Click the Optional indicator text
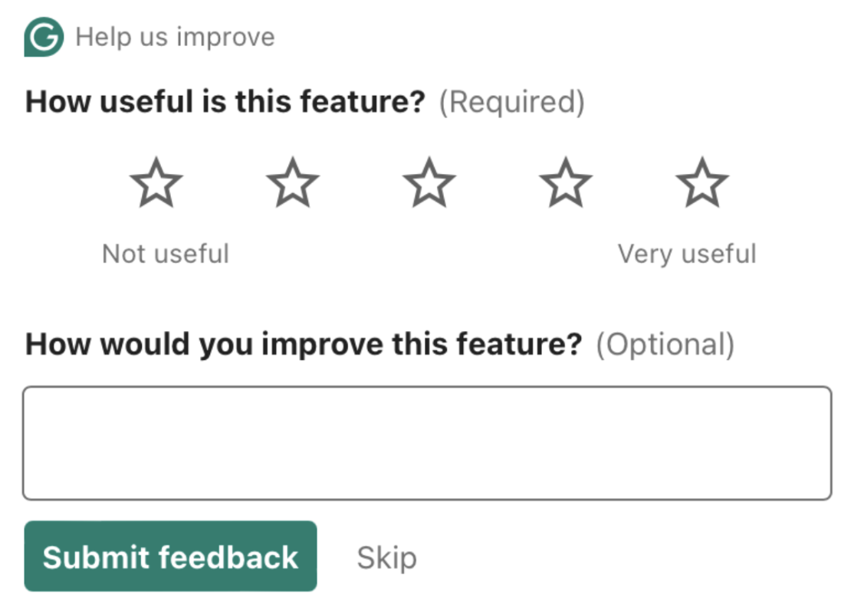This screenshot has width=854, height=616. coord(665,345)
